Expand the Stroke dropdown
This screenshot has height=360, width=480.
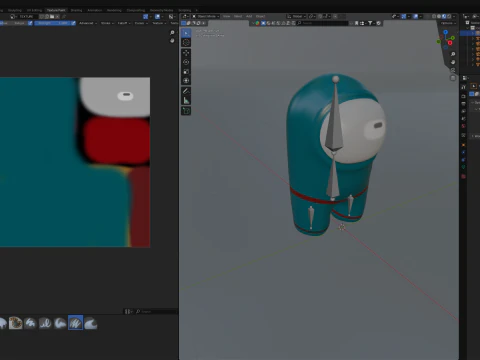107,23
